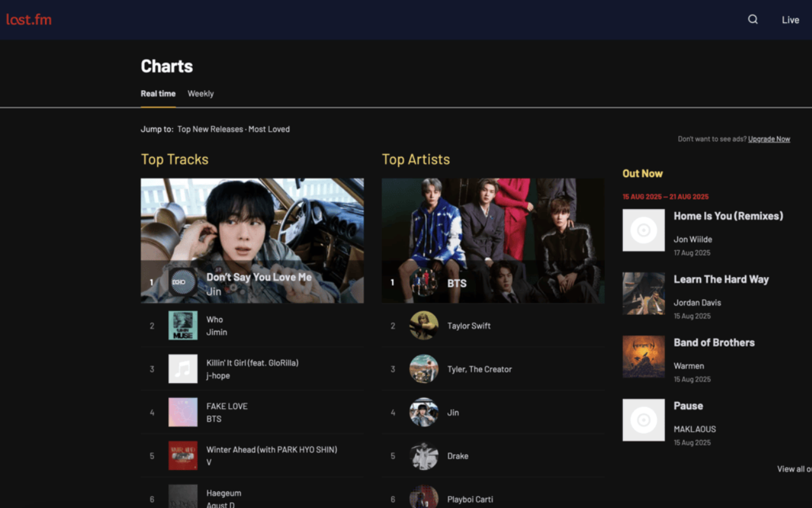This screenshot has width=812, height=508.
Task: Jump to Most Loved section
Action: pos(269,129)
